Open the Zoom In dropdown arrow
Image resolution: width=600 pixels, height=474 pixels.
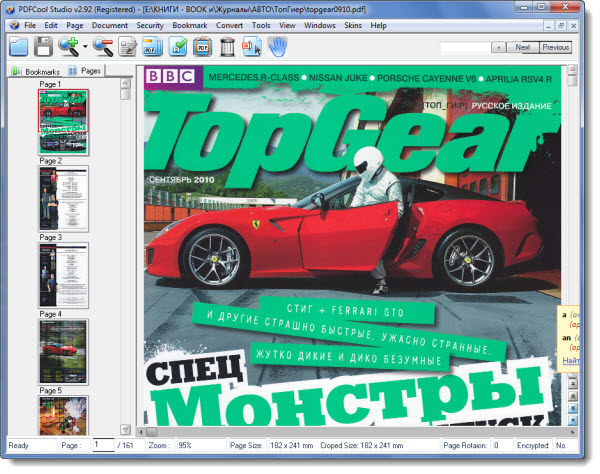coord(85,47)
